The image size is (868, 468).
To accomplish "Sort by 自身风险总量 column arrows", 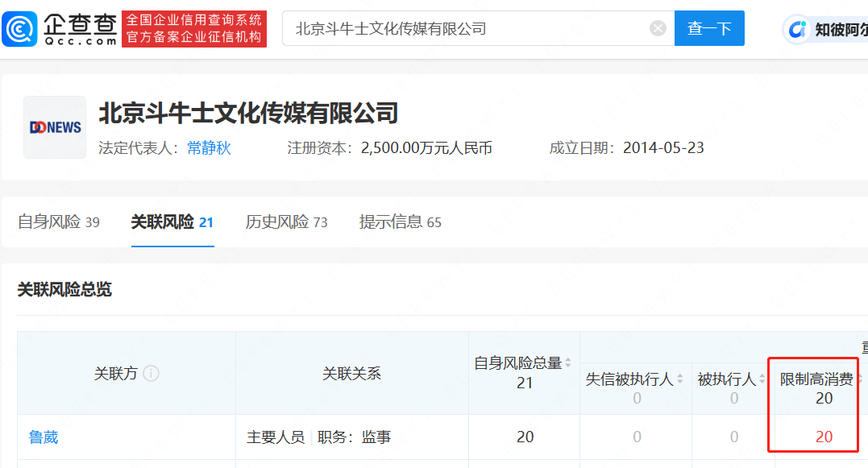I will 568,363.
